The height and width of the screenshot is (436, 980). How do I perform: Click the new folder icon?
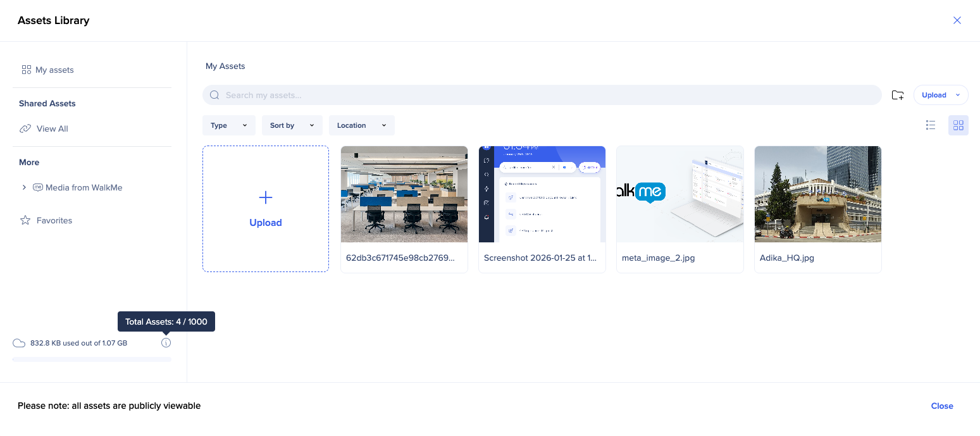(x=897, y=95)
